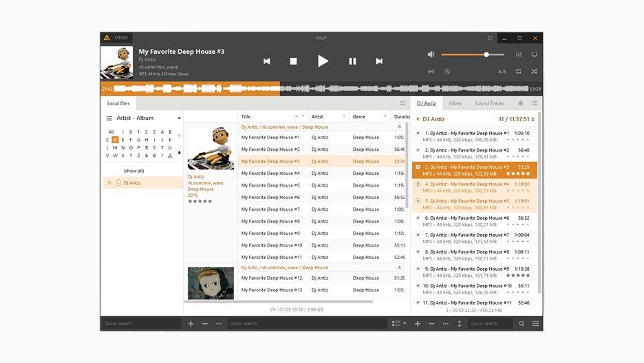Screen dimensions: 644x363
Task: Uncheck playlist track 4 Deep House #4
Action: click(x=418, y=184)
